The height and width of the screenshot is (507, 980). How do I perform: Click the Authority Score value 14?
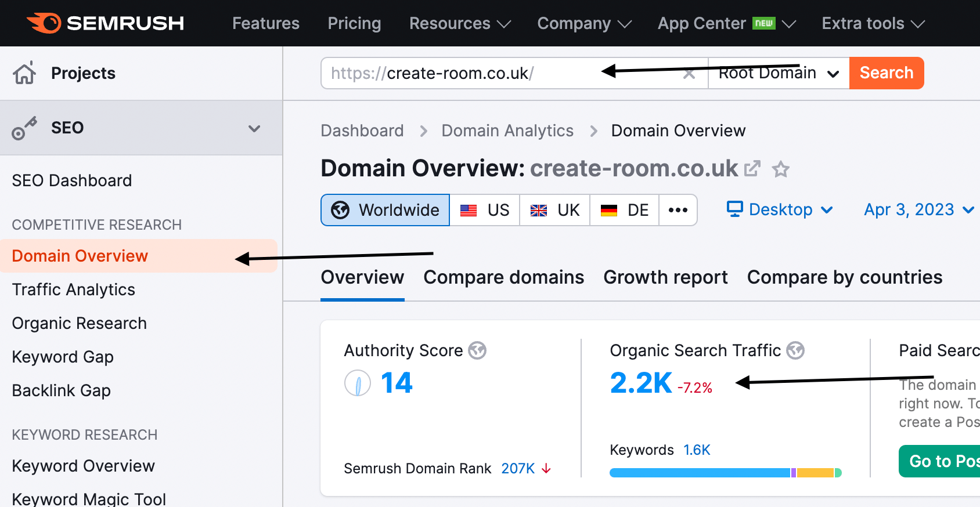point(397,383)
